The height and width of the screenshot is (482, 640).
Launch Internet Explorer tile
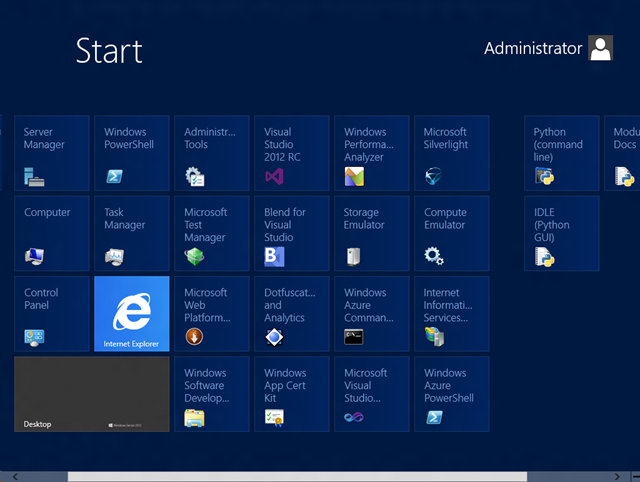(132, 314)
